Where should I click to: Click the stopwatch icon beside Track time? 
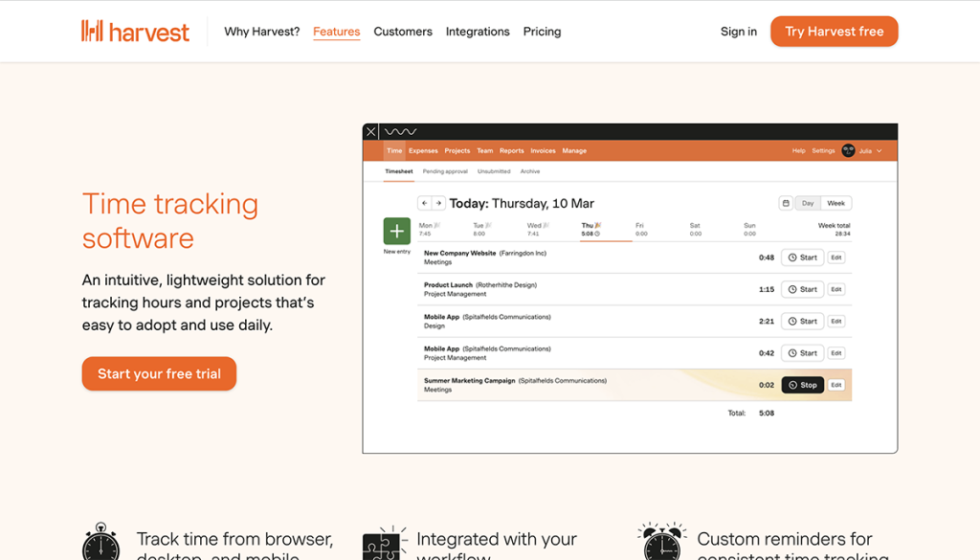pyautogui.click(x=100, y=542)
